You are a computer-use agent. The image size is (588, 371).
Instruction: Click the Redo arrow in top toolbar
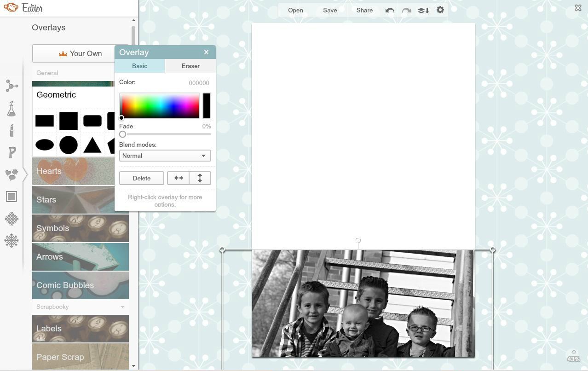[406, 10]
